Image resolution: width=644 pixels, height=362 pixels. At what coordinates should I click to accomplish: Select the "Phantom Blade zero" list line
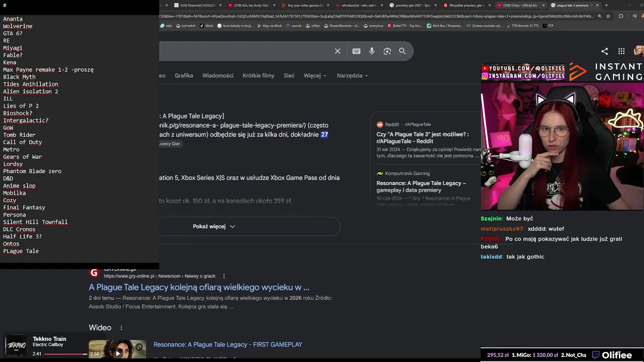tap(32, 171)
